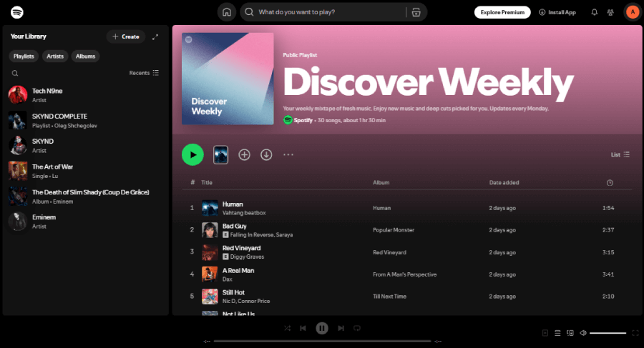The width and height of the screenshot is (644, 348).
Task: Open Popular Monster album link
Action: tap(394, 230)
